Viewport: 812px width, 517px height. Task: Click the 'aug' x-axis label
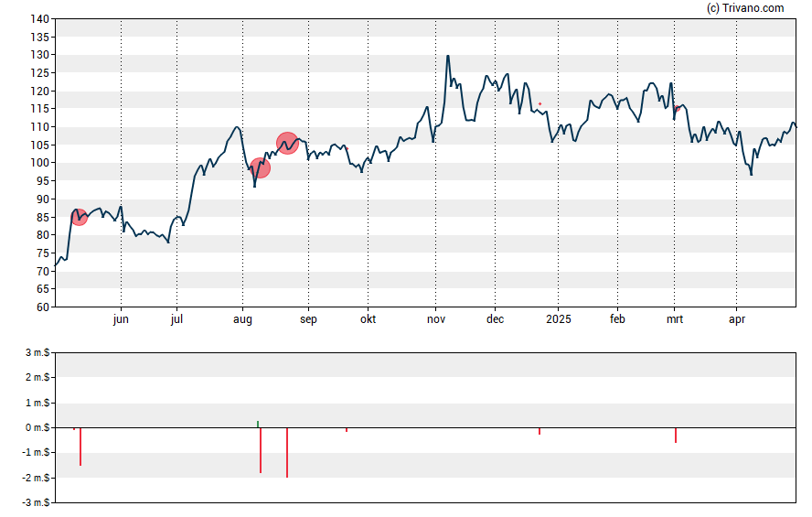[242, 319]
